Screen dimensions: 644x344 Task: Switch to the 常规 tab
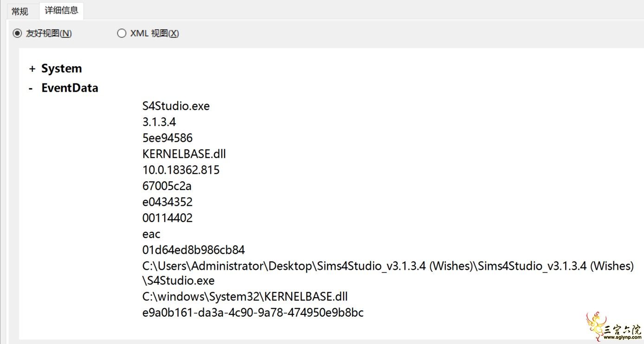coord(20,12)
